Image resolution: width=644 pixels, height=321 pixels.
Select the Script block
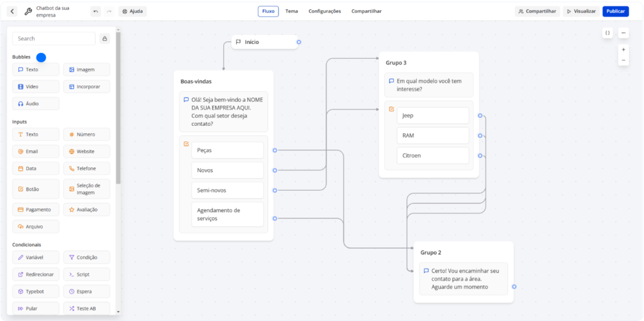[87, 274]
